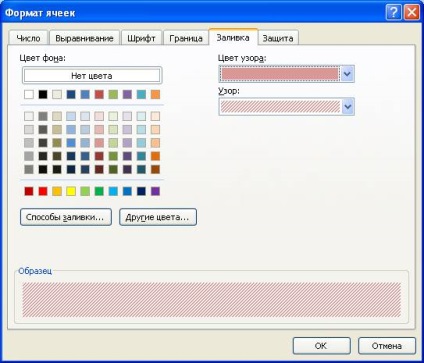This screenshot has height=363, width=424.
Task: Switch to the Число tab
Action: [x=29, y=38]
